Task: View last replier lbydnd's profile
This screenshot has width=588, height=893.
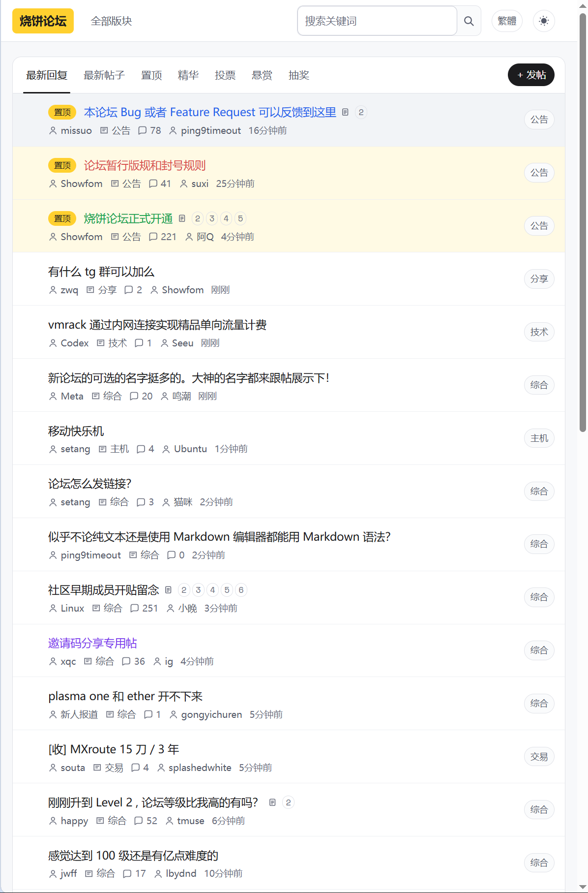Action: pyautogui.click(x=181, y=873)
